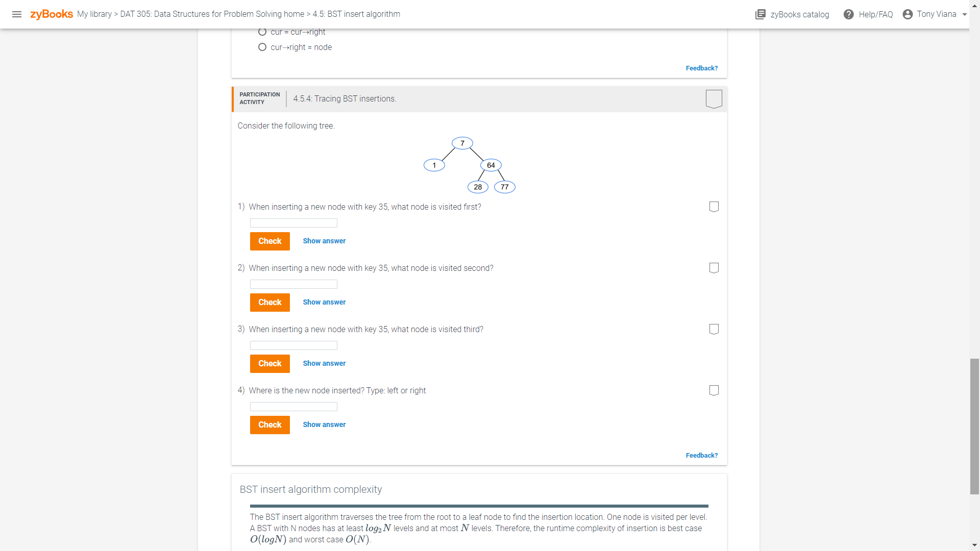Click the scrollbar down arrow
Image resolution: width=980 pixels, height=551 pixels.
tap(974, 545)
